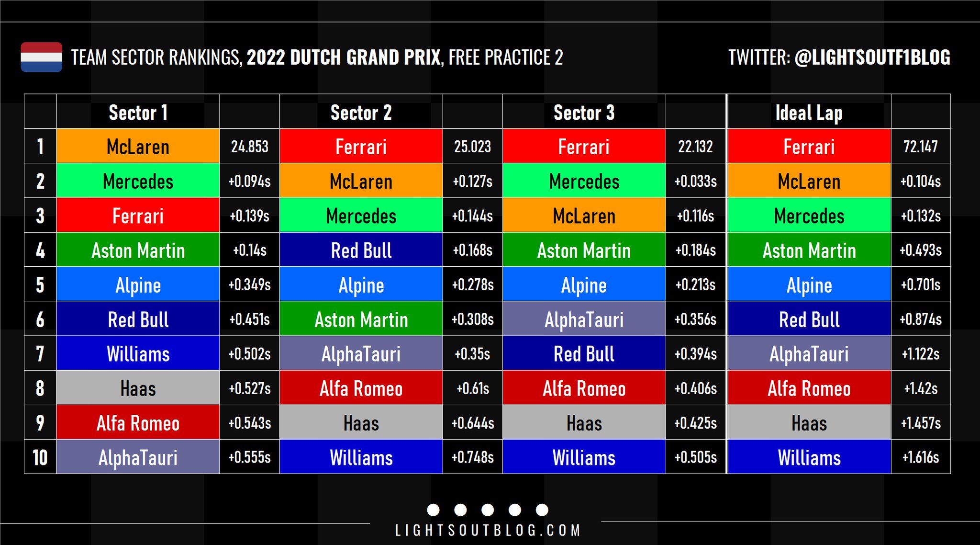Screen dimensions: 980x545
Task: Open the LIGHTSOUTBLOG.COM footer link
Action: pyautogui.click(x=488, y=530)
